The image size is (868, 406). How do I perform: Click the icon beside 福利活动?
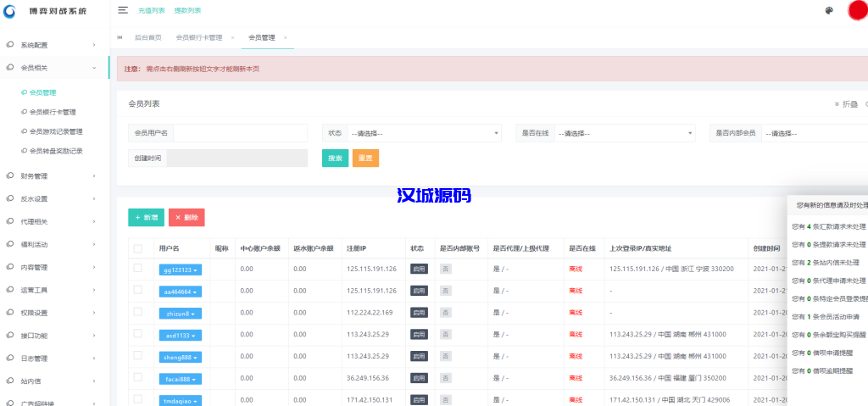tap(10, 244)
